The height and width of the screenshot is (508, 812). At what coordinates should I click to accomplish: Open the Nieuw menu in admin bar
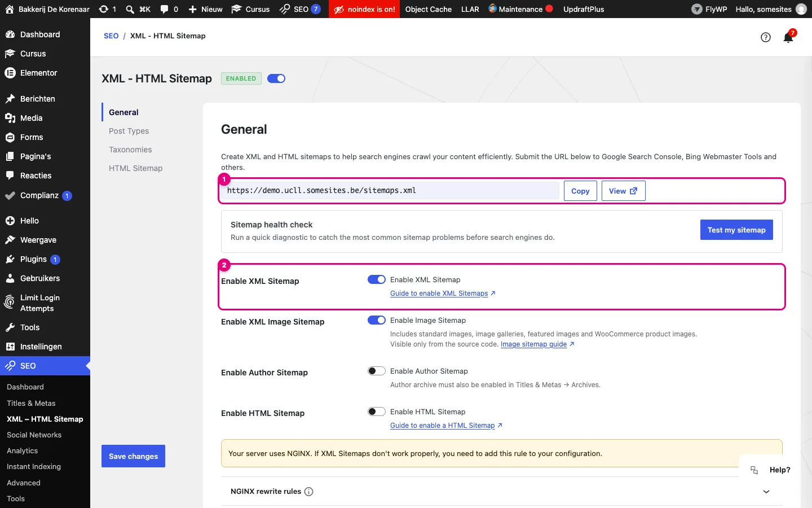[x=205, y=9]
